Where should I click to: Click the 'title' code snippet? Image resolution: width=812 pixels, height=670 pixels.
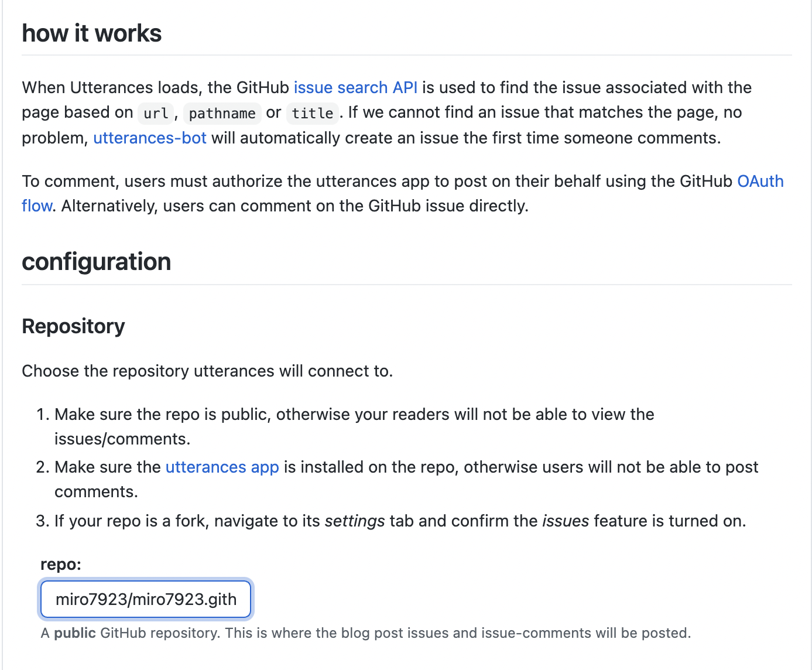coord(313,113)
